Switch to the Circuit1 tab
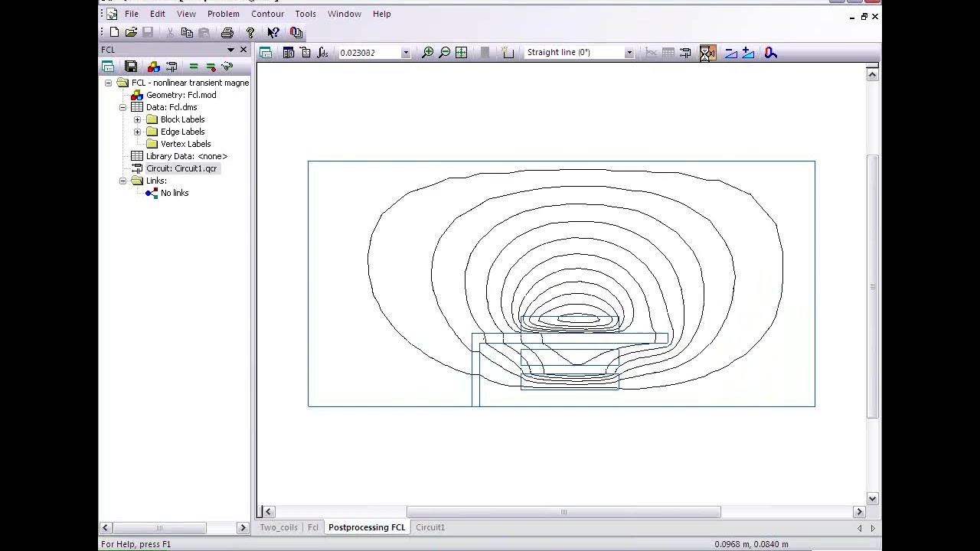Screen dimensions: 980x551 click(430, 527)
